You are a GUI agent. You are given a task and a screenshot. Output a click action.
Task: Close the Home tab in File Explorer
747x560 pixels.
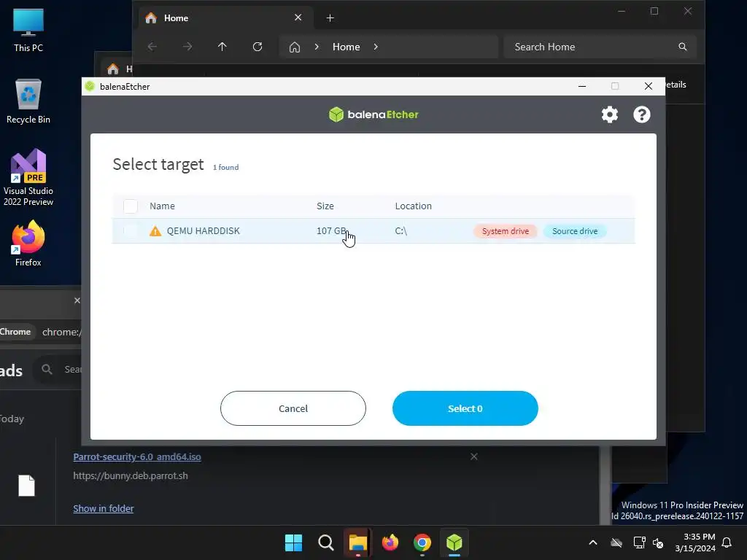(298, 17)
